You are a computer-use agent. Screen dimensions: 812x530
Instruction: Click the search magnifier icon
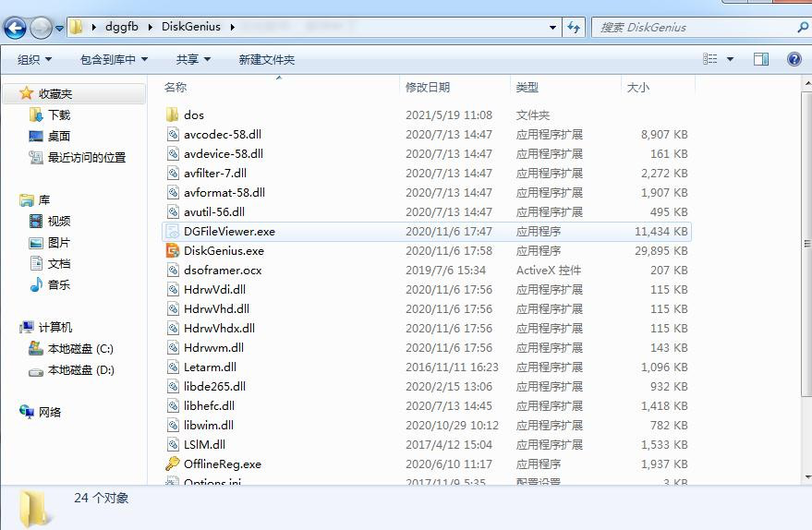(803, 27)
